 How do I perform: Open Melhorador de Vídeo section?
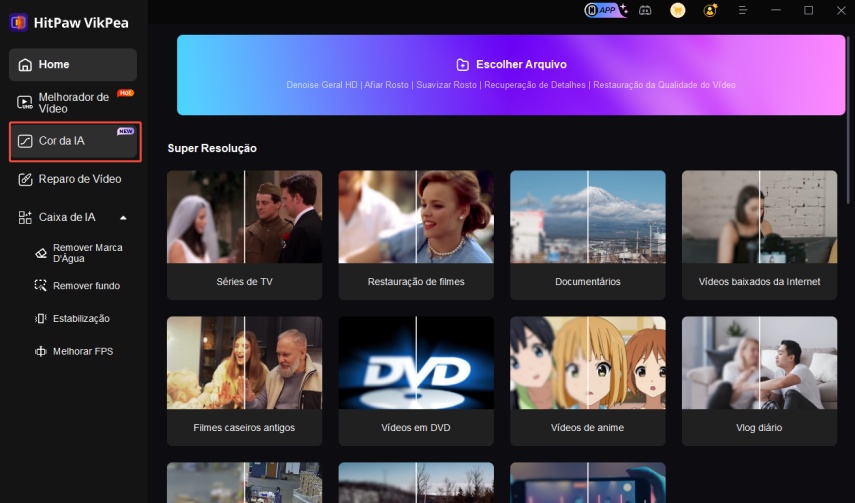73,103
